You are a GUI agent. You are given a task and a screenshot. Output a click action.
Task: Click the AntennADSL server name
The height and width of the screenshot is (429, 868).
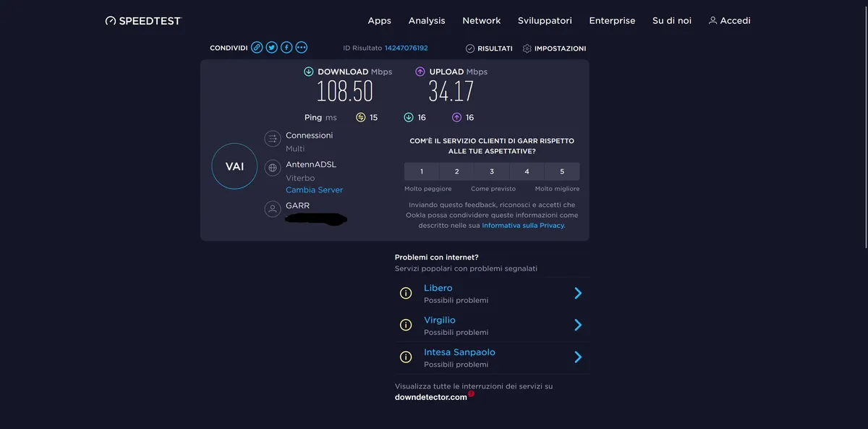pyautogui.click(x=311, y=164)
